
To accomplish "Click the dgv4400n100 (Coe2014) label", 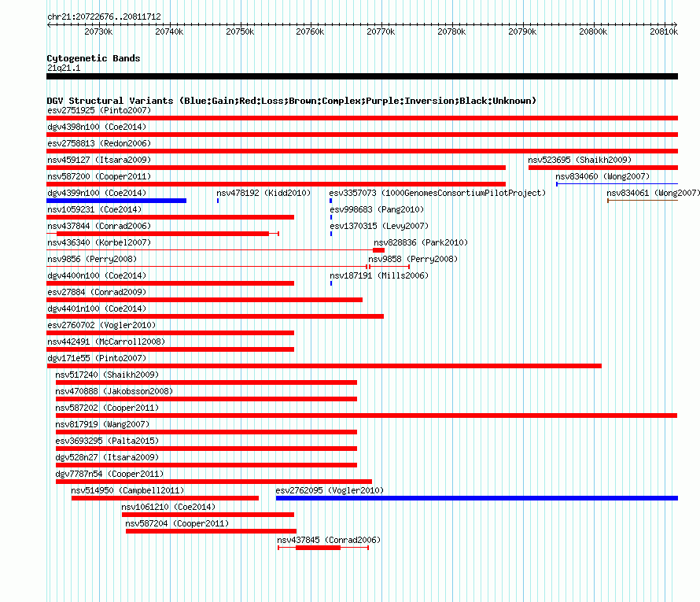I will (97, 275).
